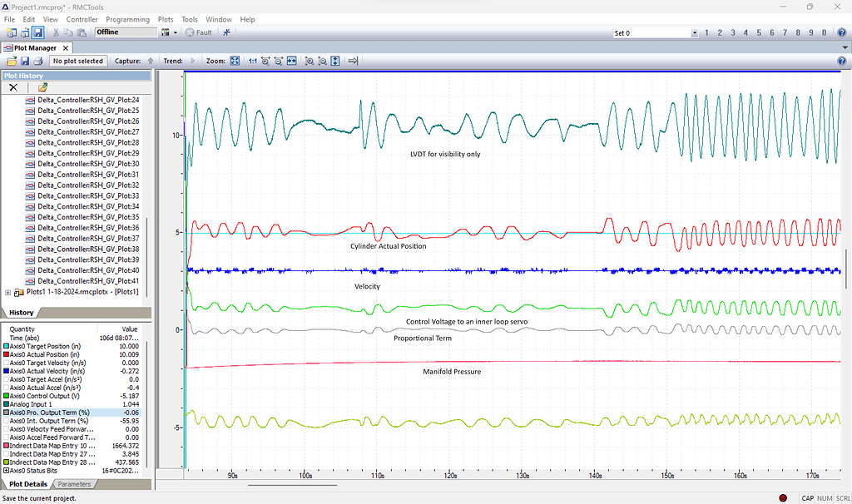Screen dimensions: 852x504
Task: Click the color square beside Axis0 Actual Position
Action: (x=6, y=354)
